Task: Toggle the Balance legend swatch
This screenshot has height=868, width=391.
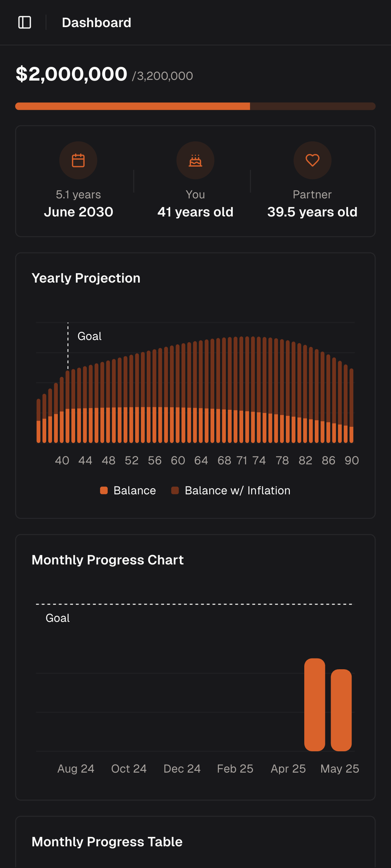Action: 104,490
